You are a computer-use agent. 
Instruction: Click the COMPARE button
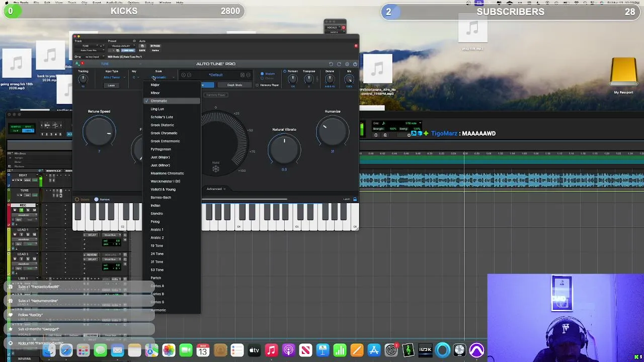click(128, 50)
